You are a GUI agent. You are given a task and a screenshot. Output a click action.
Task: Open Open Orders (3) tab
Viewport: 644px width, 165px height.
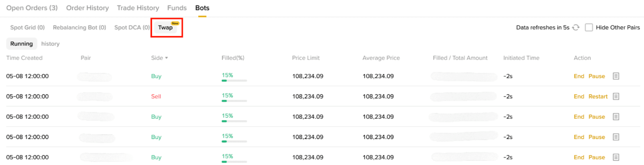(32, 8)
